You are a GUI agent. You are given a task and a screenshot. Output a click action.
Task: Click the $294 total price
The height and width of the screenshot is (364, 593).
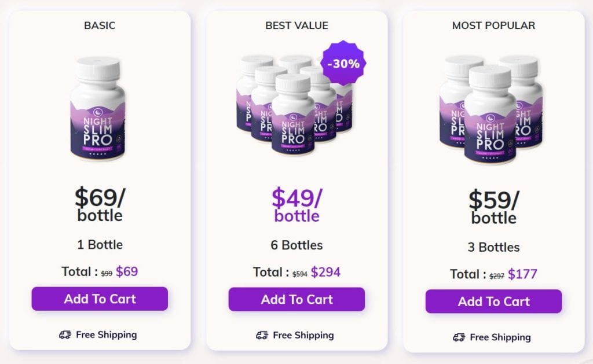pos(325,272)
